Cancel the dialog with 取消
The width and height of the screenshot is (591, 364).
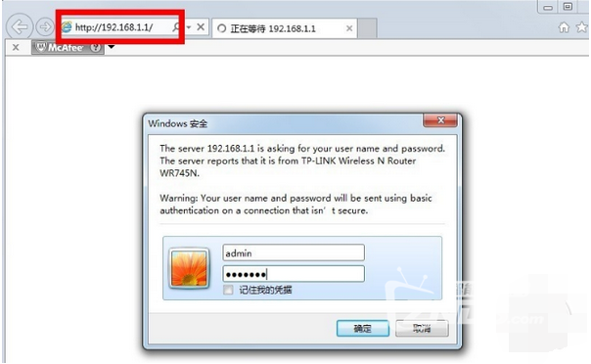pyautogui.click(x=422, y=329)
